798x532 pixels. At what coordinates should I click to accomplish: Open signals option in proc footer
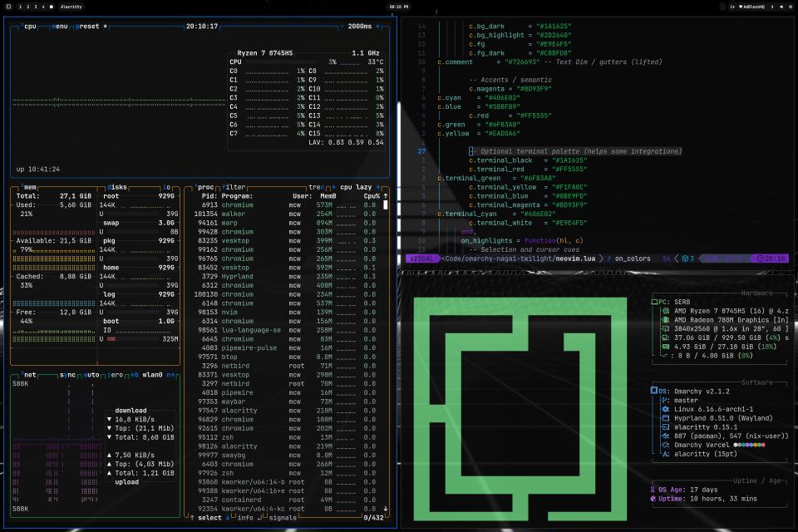point(283,518)
